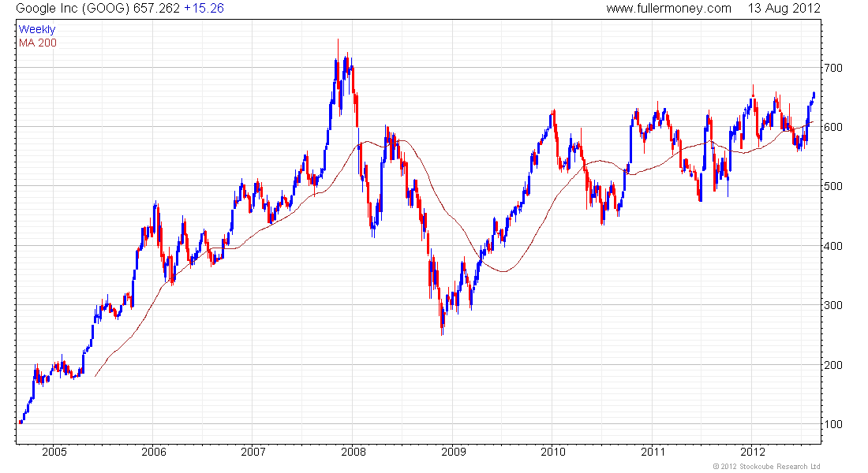Open the www.fullermoney.com link text

coord(668,9)
